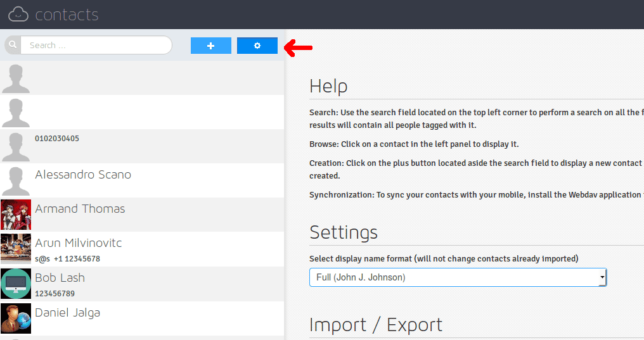Click +1 12345678 under Arun Milvinovitc
The image size is (644, 340).
click(77, 259)
